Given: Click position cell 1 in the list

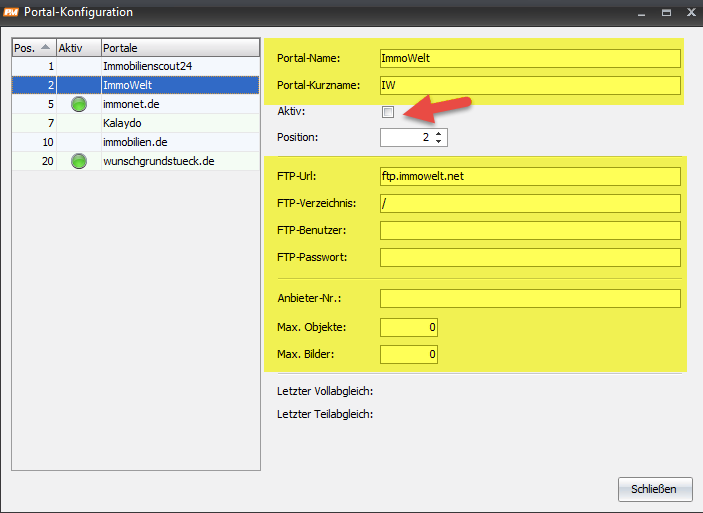Looking at the screenshot, I should click(x=34, y=66).
